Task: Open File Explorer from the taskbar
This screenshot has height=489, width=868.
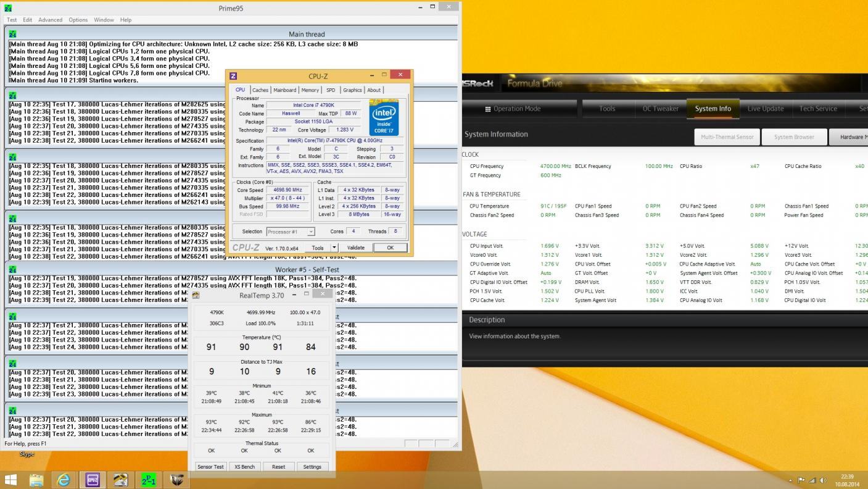Action: (36, 480)
